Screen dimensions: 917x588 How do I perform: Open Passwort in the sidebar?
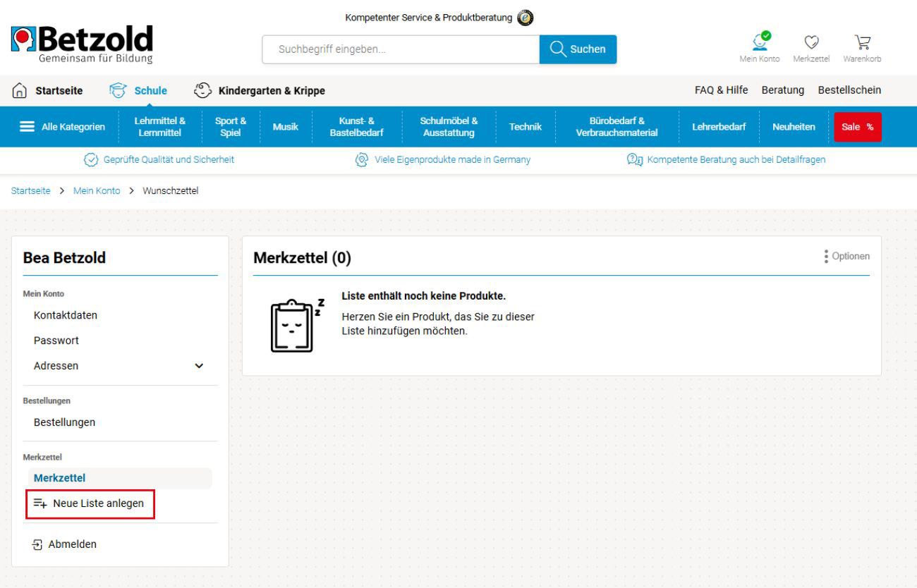click(56, 341)
